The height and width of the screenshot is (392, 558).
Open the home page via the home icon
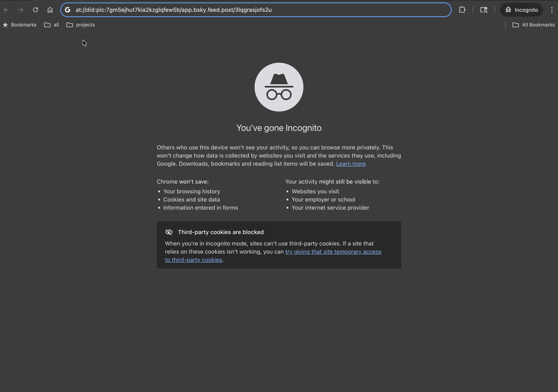pyautogui.click(x=50, y=10)
